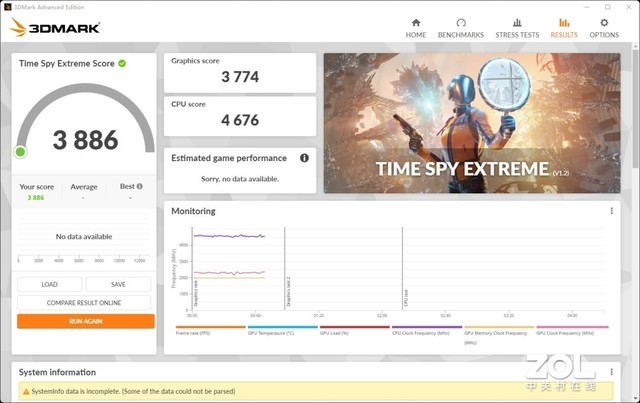Image resolution: width=640 pixels, height=403 pixels.
Task: Go to the HOME tab icon
Action: coord(416,23)
